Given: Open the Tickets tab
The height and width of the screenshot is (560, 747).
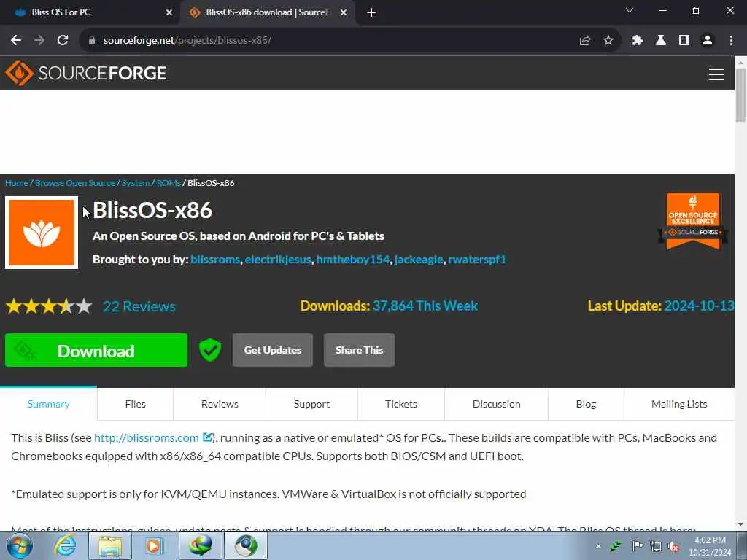Looking at the screenshot, I should (401, 404).
